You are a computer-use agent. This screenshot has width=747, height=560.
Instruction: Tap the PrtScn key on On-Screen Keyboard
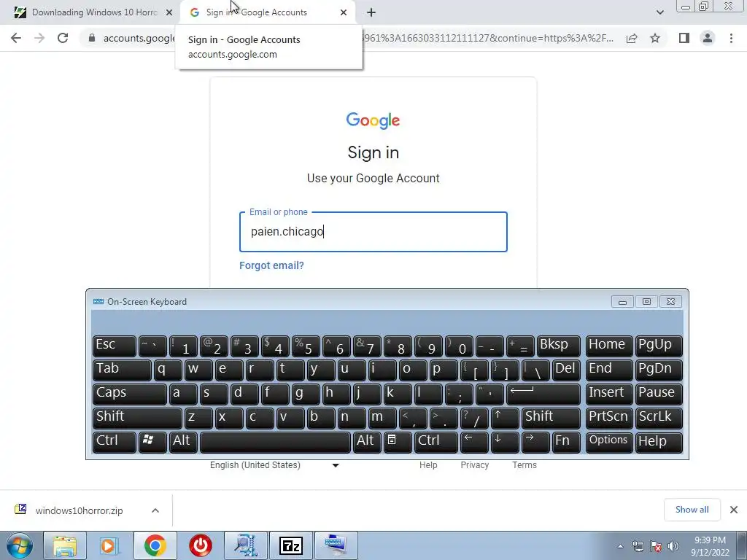coord(609,418)
